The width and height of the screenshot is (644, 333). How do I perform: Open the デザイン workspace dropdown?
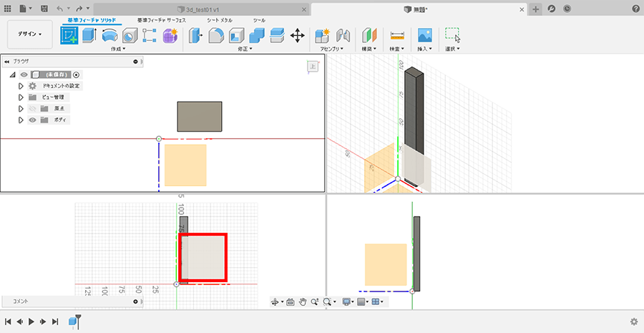[x=29, y=34]
